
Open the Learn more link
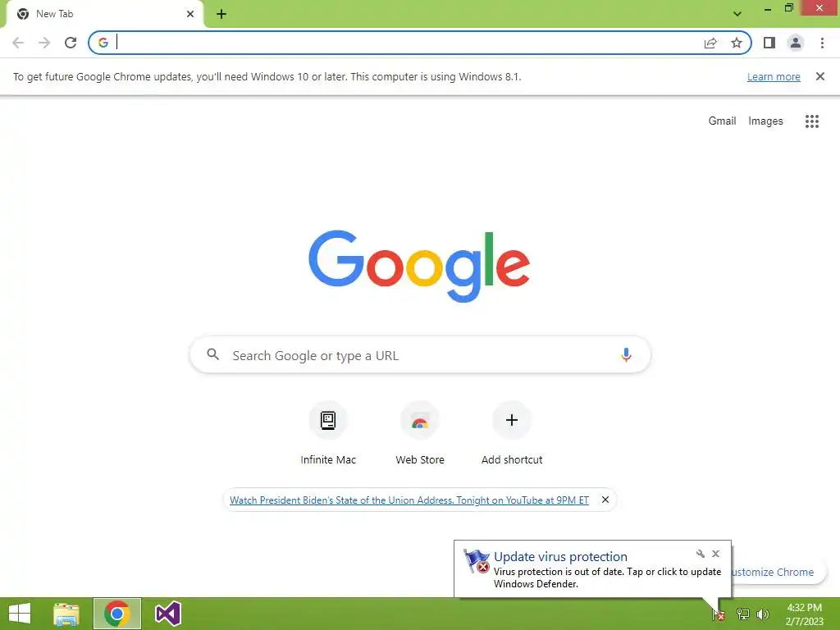774,76
